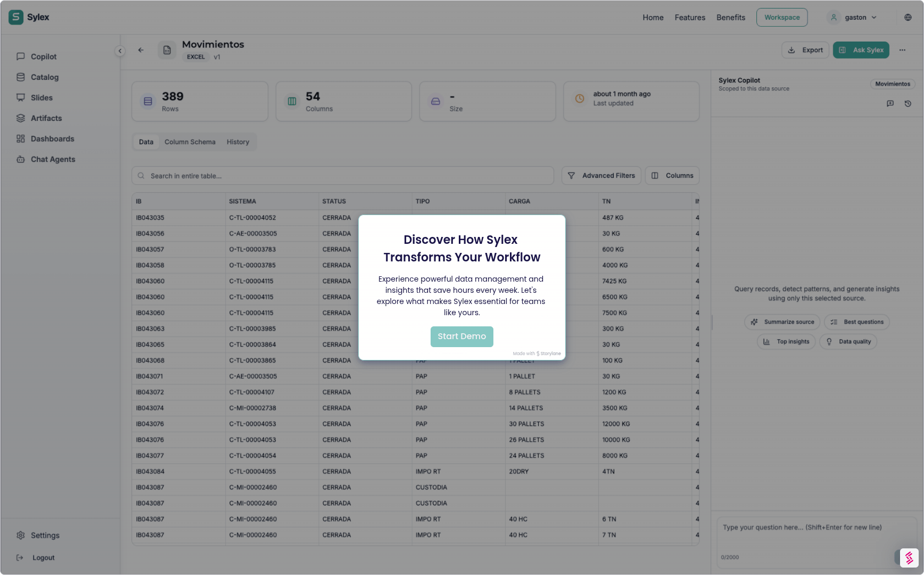Open Copilot chat history icon
This screenshot has width=924, height=575.
point(908,103)
